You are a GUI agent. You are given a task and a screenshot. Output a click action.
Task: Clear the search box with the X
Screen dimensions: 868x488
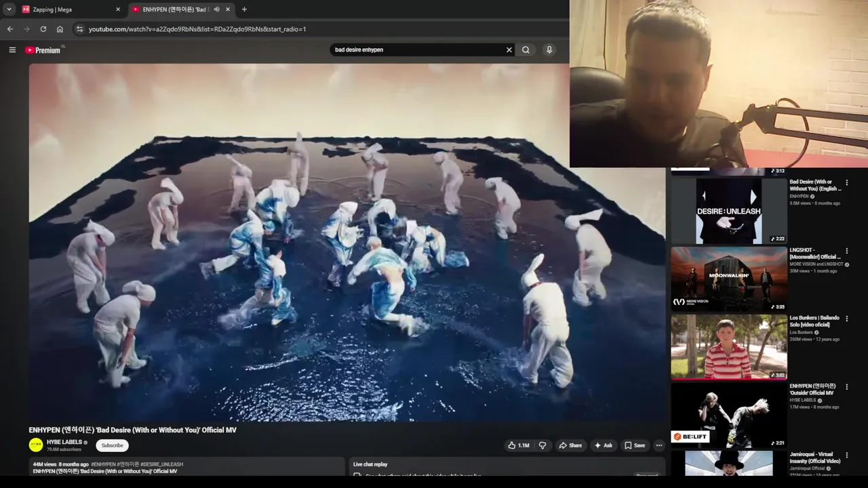tap(509, 49)
